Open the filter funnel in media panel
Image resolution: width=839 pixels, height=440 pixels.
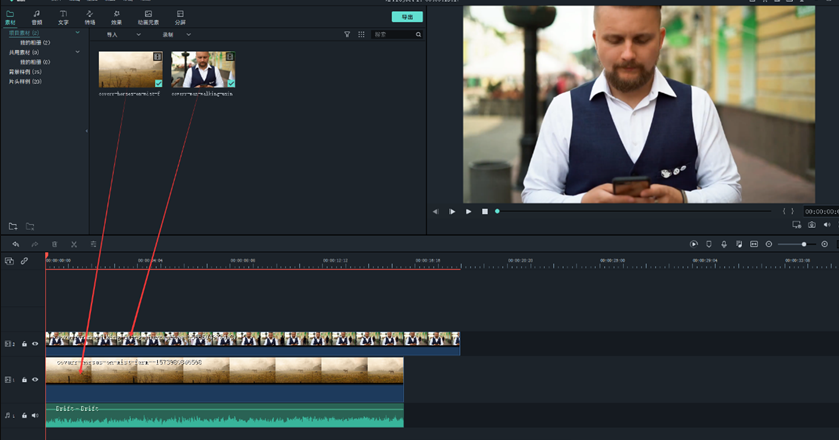point(347,34)
